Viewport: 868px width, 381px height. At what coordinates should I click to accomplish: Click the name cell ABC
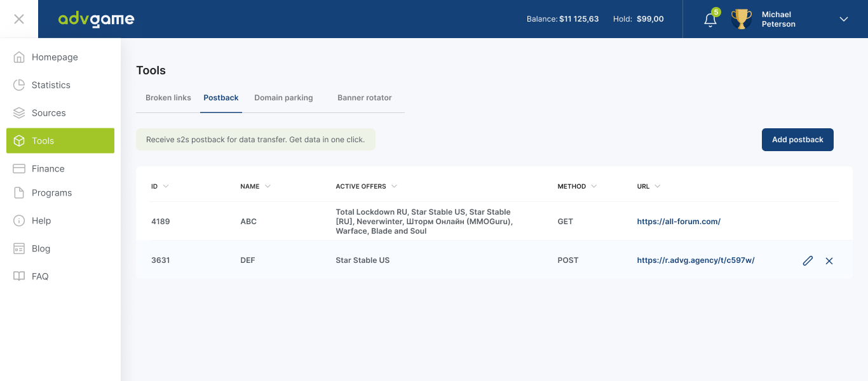click(248, 222)
